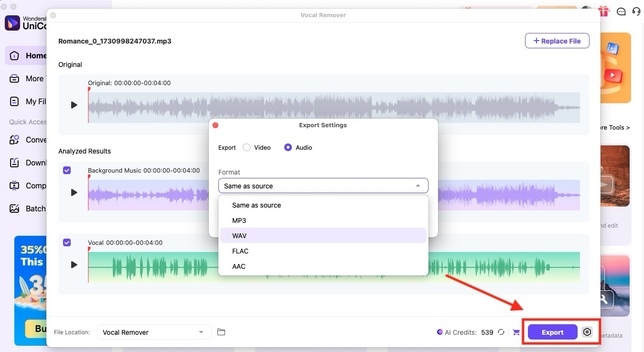The width and height of the screenshot is (644, 352).
Task: Open Downloader icon in sidebar
Action: coord(15,163)
